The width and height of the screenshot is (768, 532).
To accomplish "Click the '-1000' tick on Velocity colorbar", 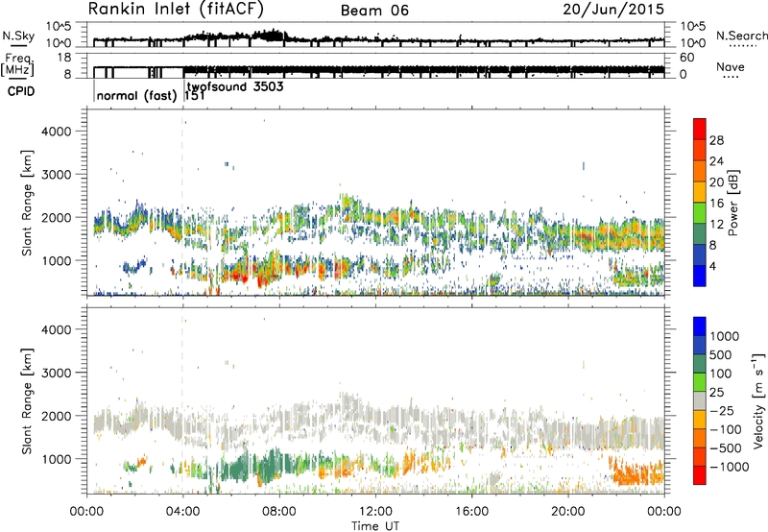I will pyautogui.click(x=729, y=467).
